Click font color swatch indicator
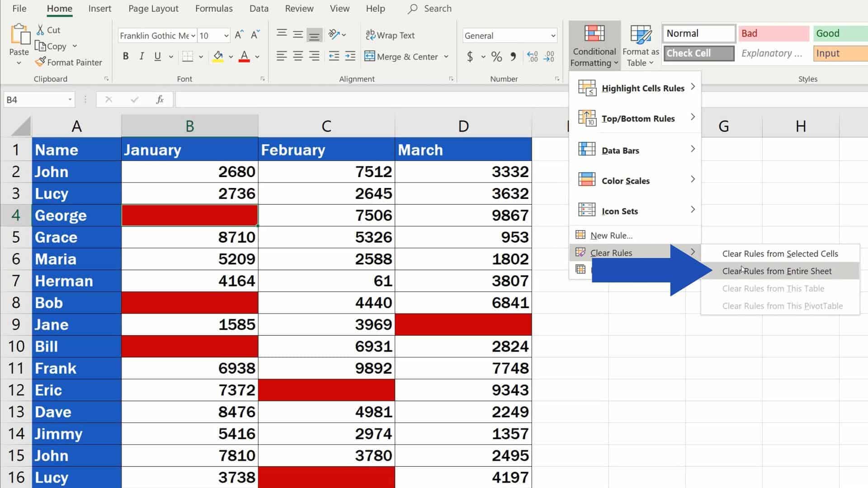This screenshot has height=488, width=868. coord(244,60)
